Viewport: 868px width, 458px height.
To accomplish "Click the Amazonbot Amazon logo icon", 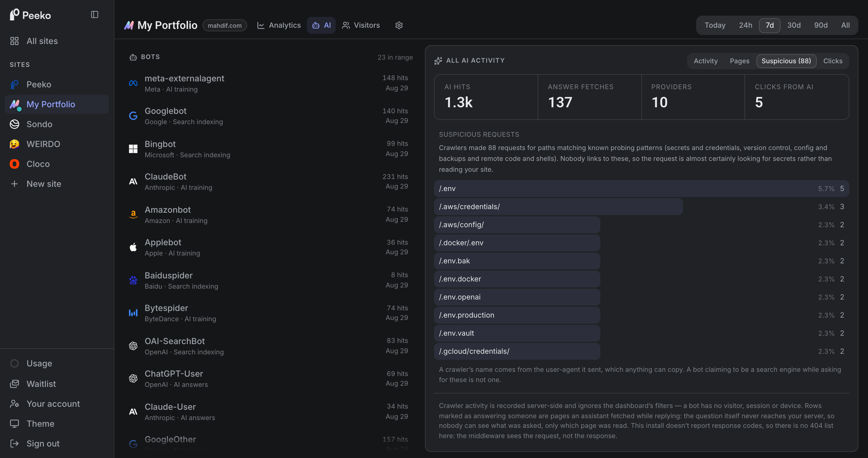I will pos(133,215).
